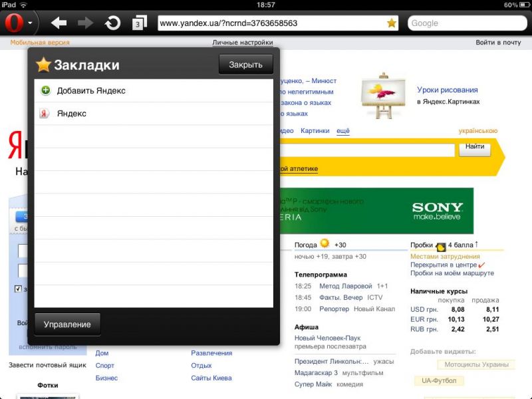
Task: Expand the ещё more services link
Action: click(343, 131)
